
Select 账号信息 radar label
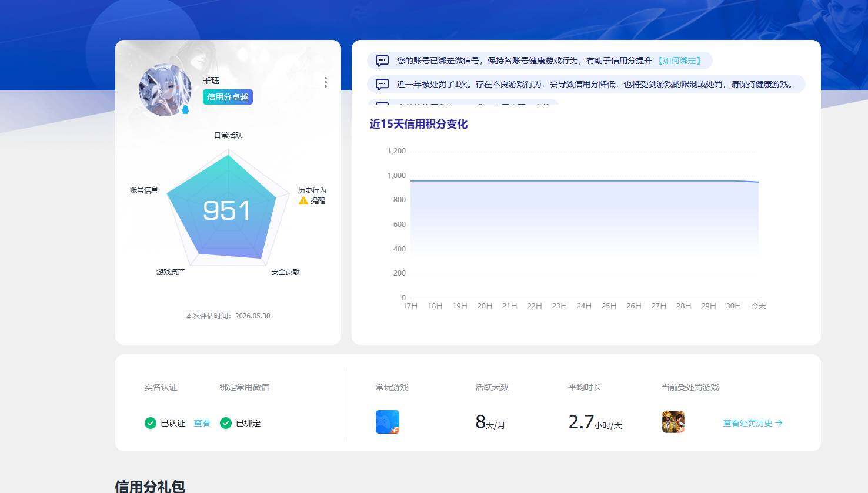coord(144,190)
